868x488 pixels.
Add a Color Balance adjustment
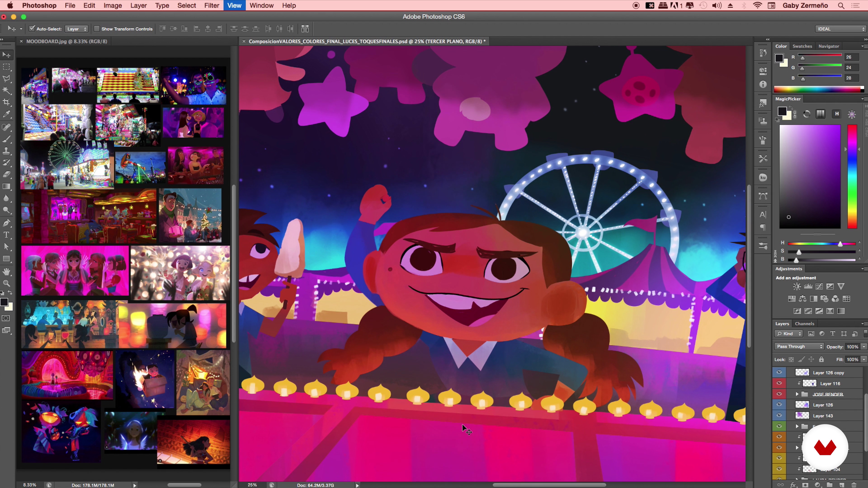coord(803,299)
